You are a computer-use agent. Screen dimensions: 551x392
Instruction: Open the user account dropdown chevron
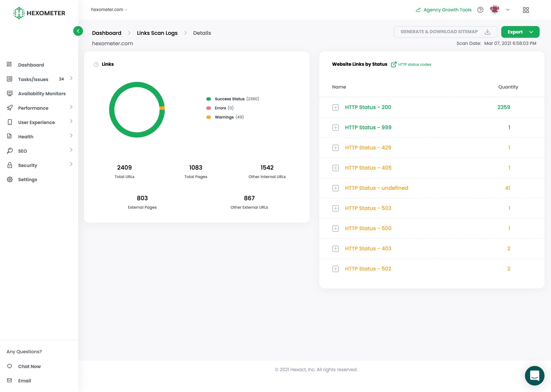pyautogui.click(x=508, y=10)
